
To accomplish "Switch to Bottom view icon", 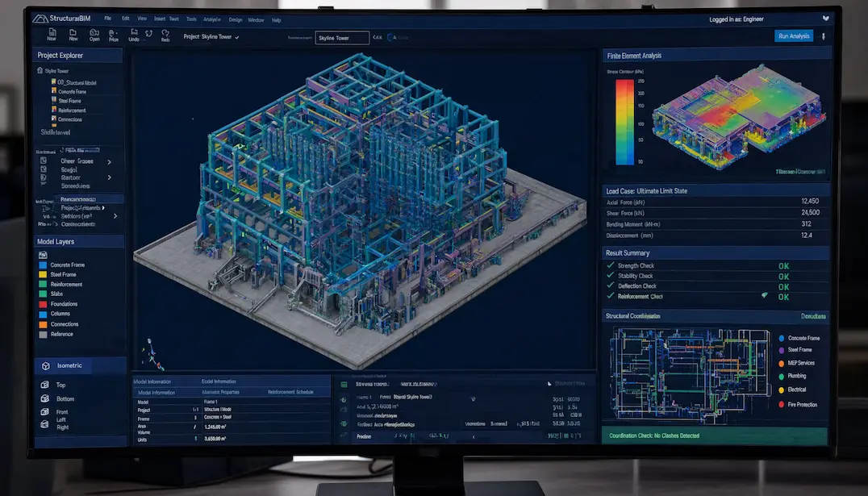I will point(45,398).
